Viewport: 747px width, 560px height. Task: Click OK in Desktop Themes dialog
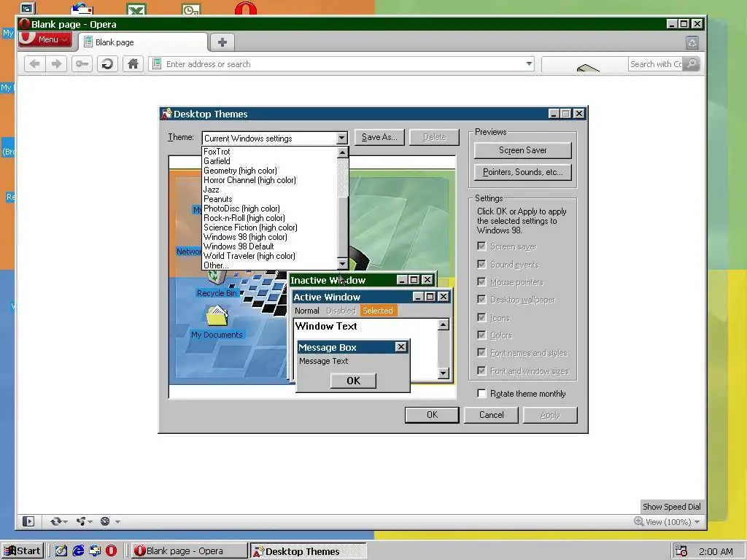coord(432,415)
